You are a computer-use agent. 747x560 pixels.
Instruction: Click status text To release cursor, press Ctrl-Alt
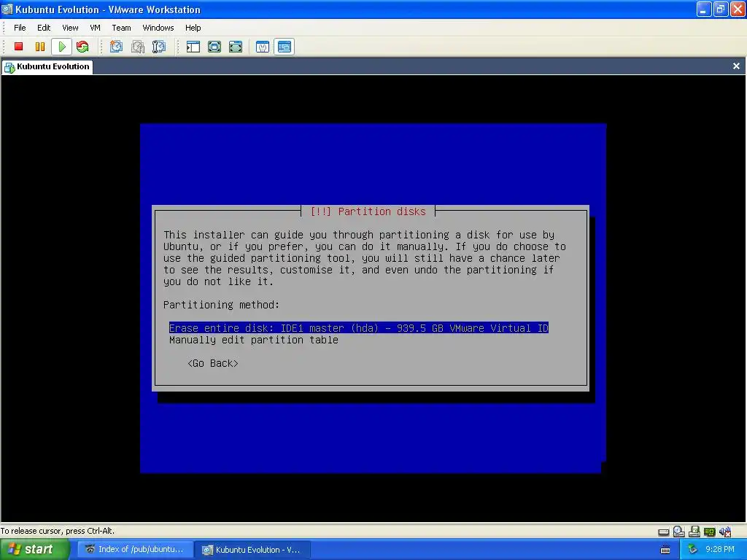tap(58, 531)
